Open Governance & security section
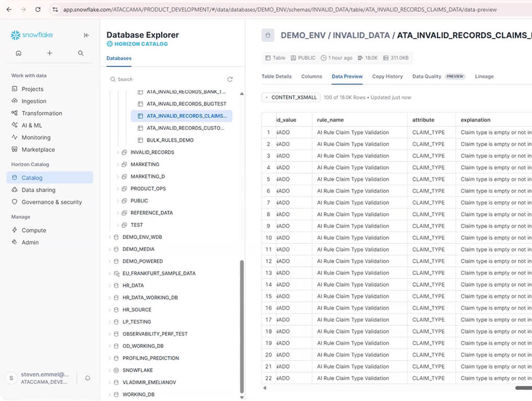Screen dimensions: 532x401 (x=51, y=202)
